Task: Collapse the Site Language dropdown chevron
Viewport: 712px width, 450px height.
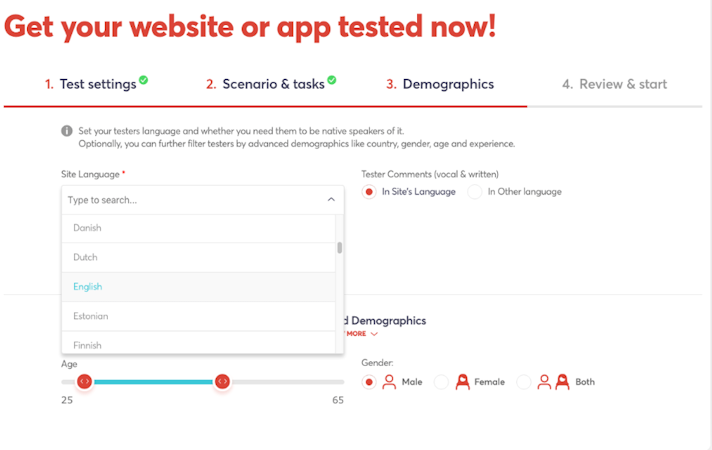Action: (331, 200)
